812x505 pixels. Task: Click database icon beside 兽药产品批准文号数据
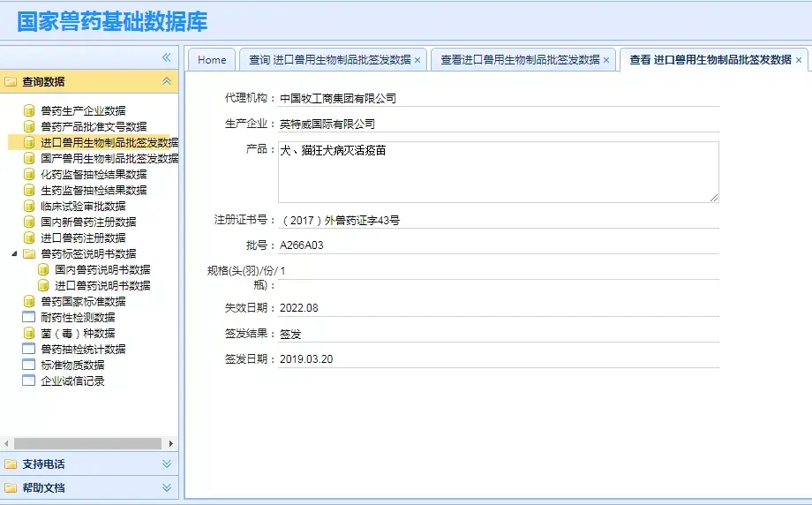coord(29,126)
